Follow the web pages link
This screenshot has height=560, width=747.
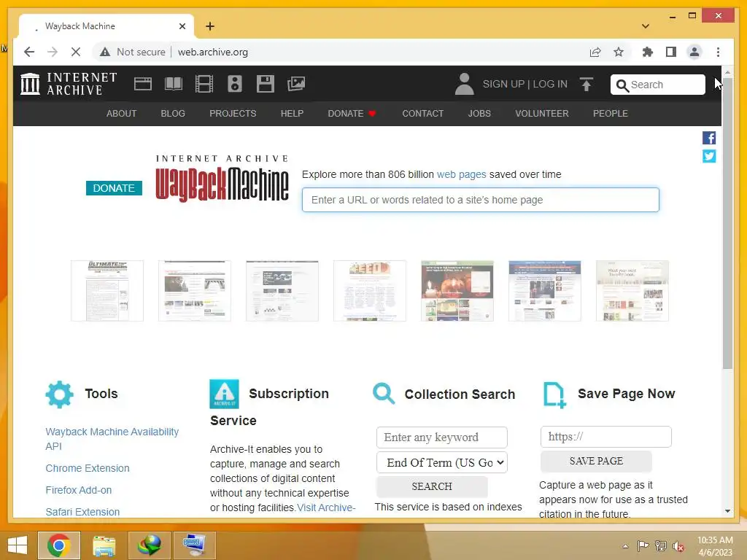pos(461,174)
